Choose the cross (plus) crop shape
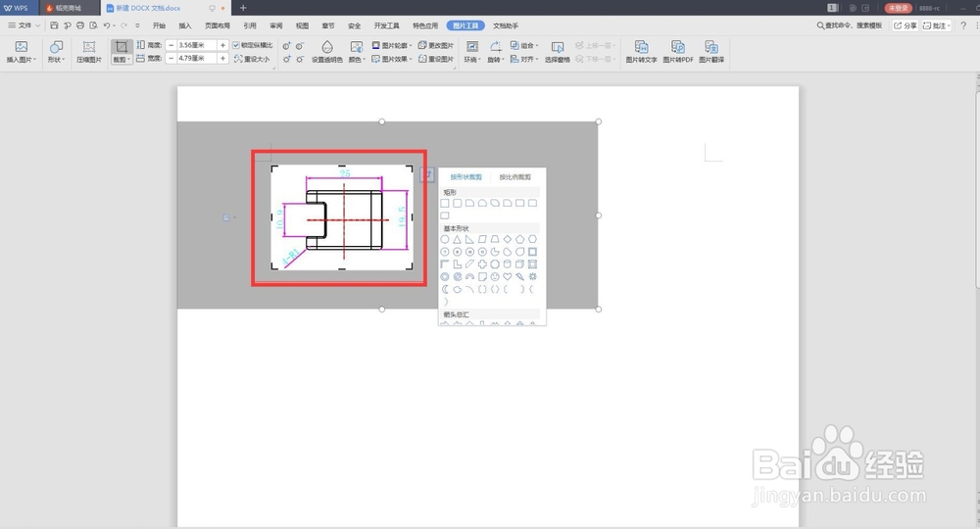This screenshot has width=980, height=529. 482,264
